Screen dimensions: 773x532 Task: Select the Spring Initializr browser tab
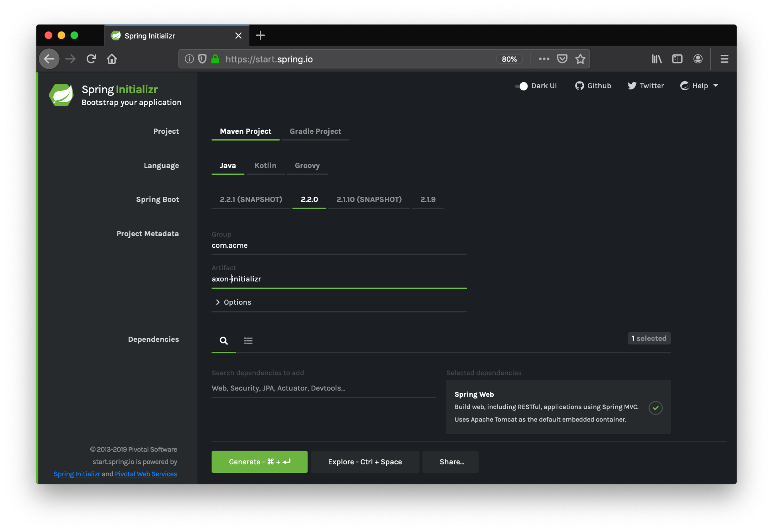coord(177,36)
